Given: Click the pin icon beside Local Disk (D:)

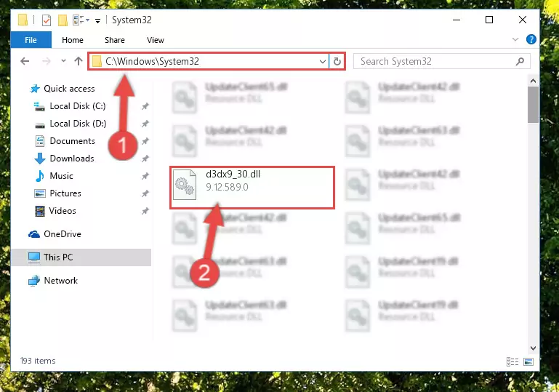Looking at the screenshot, I should (145, 124).
